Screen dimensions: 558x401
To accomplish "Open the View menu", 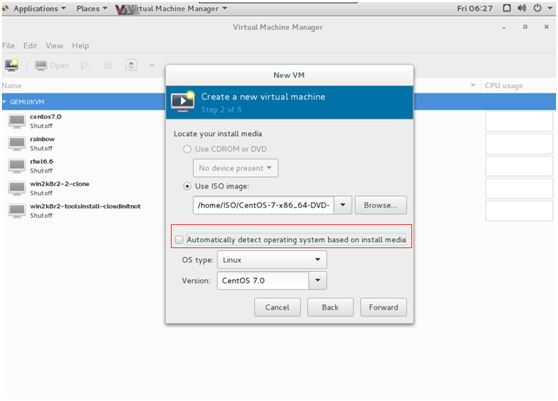I will (x=54, y=46).
